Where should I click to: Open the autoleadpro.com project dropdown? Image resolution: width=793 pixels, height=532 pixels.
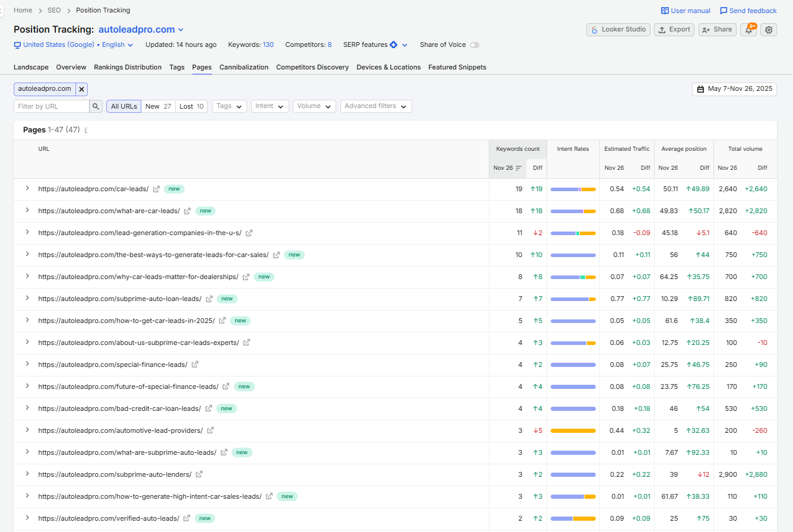coord(141,30)
